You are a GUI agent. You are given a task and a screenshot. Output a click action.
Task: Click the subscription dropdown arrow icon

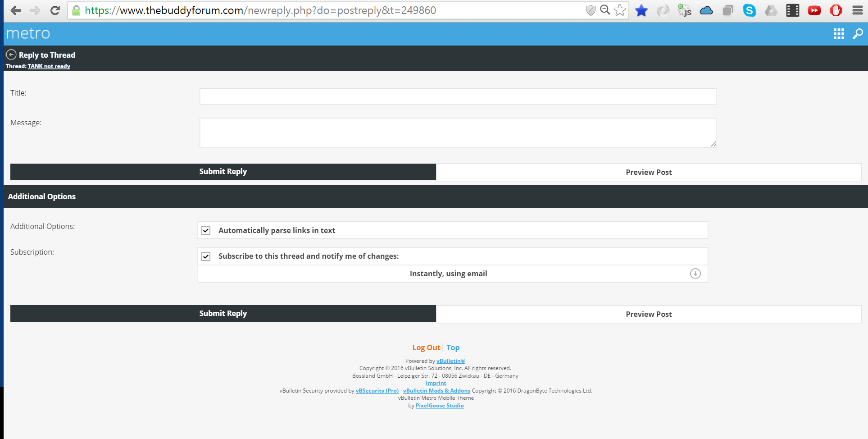[695, 274]
